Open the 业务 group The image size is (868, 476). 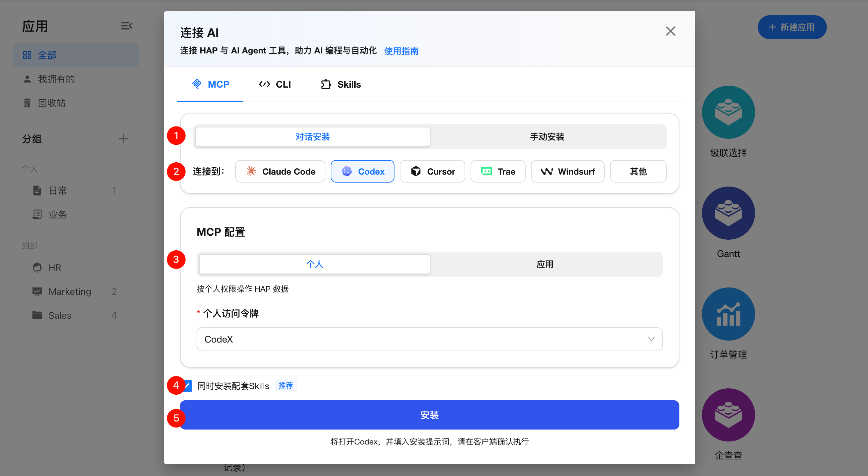click(x=76, y=214)
